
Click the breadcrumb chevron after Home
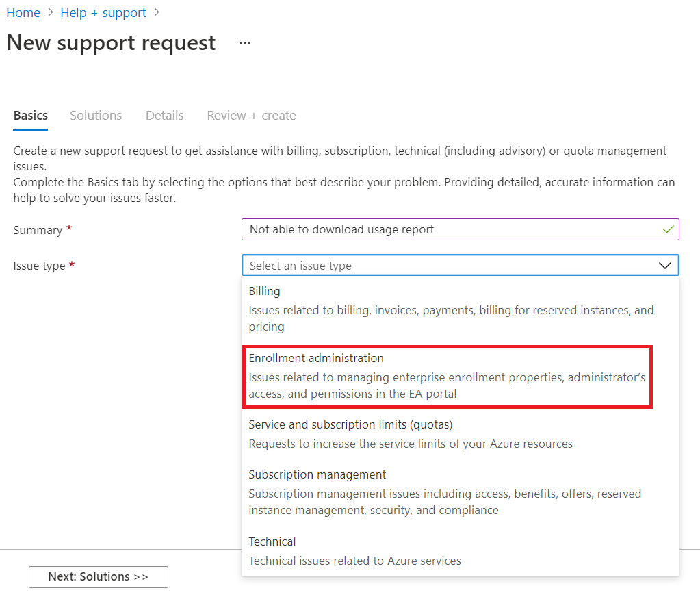coord(50,13)
